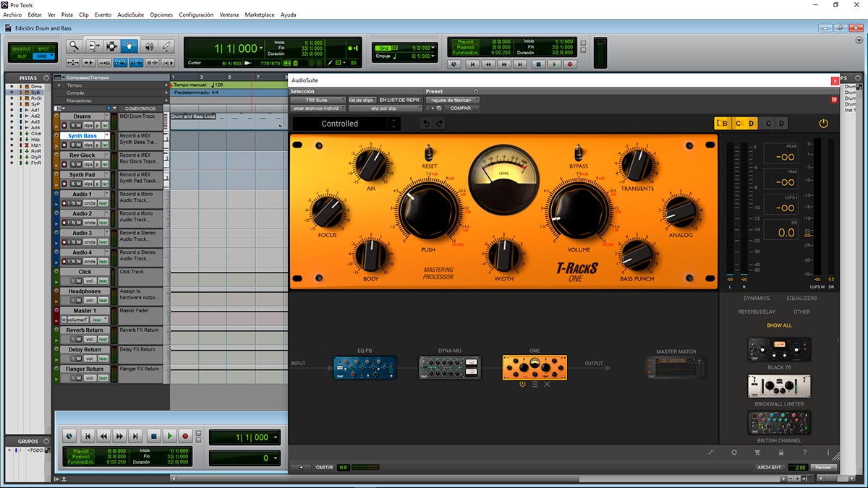
Task: Record-enable the Drums track
Action: pyautogui.click(x=64, y=125)
